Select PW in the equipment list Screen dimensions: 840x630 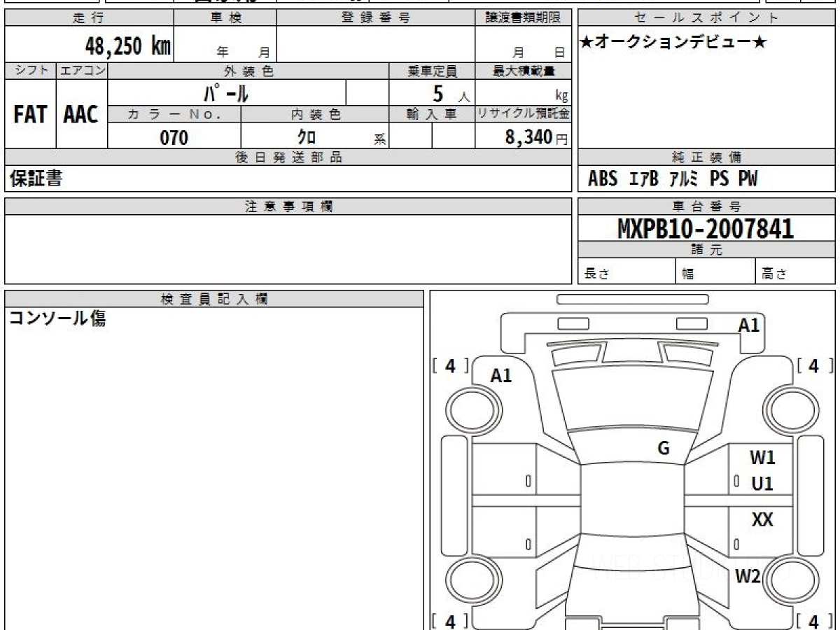[748, 179]
